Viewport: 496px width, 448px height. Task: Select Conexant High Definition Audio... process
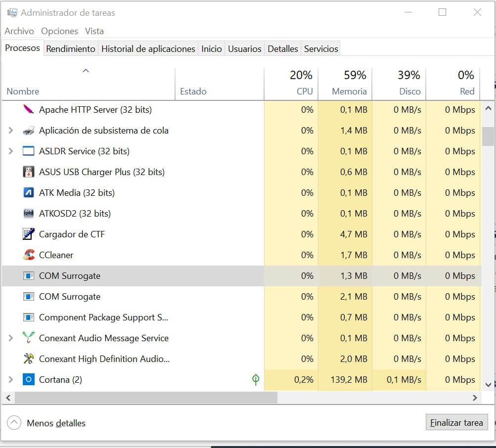coord(242,359)
